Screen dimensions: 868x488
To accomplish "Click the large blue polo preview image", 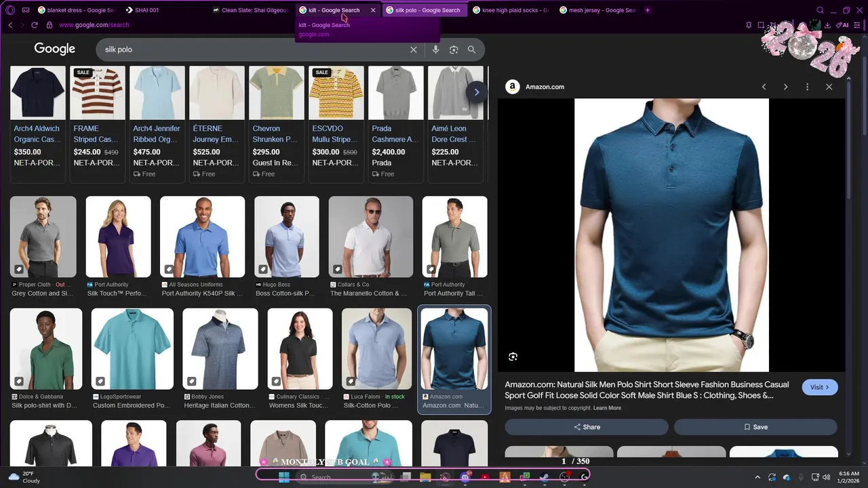I will (671, 235).
